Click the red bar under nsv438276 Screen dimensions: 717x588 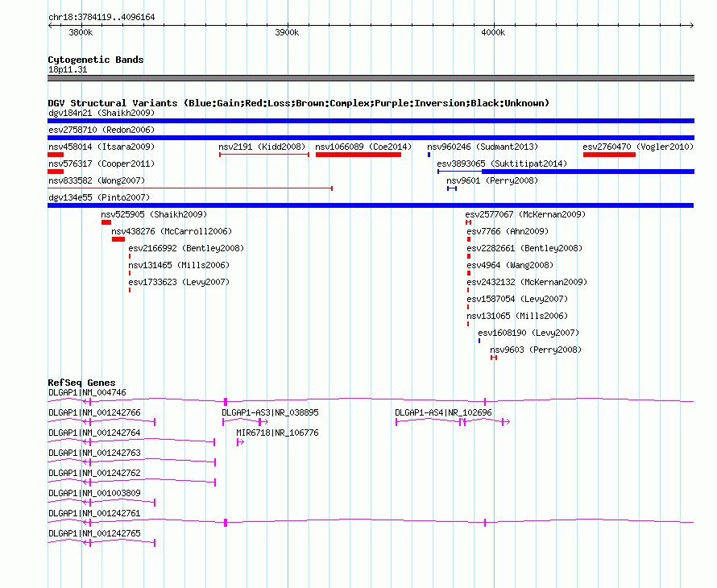[118, 239]
